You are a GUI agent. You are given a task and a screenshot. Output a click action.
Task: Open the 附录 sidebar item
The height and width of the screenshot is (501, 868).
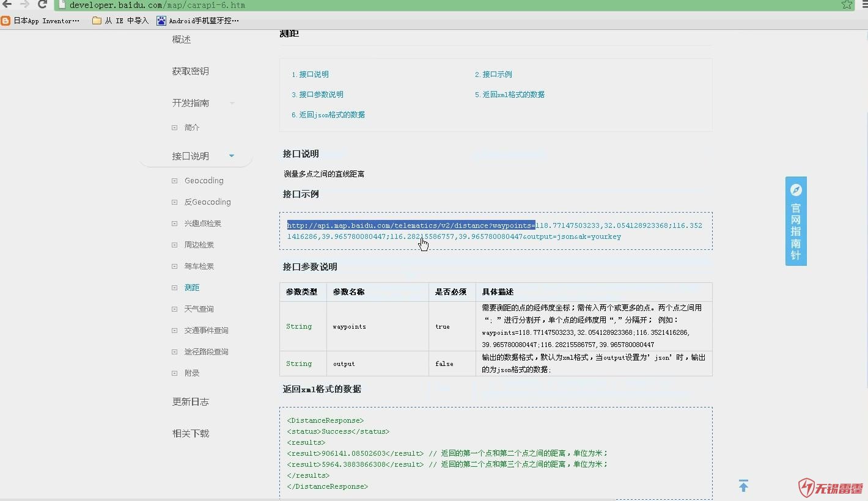coord(192,373)
